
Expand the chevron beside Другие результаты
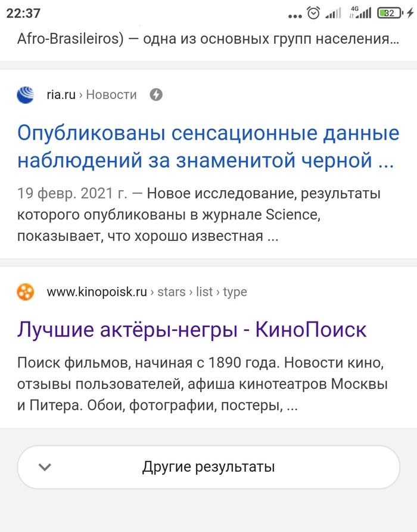pyautogui.click(x=45, y=467)
